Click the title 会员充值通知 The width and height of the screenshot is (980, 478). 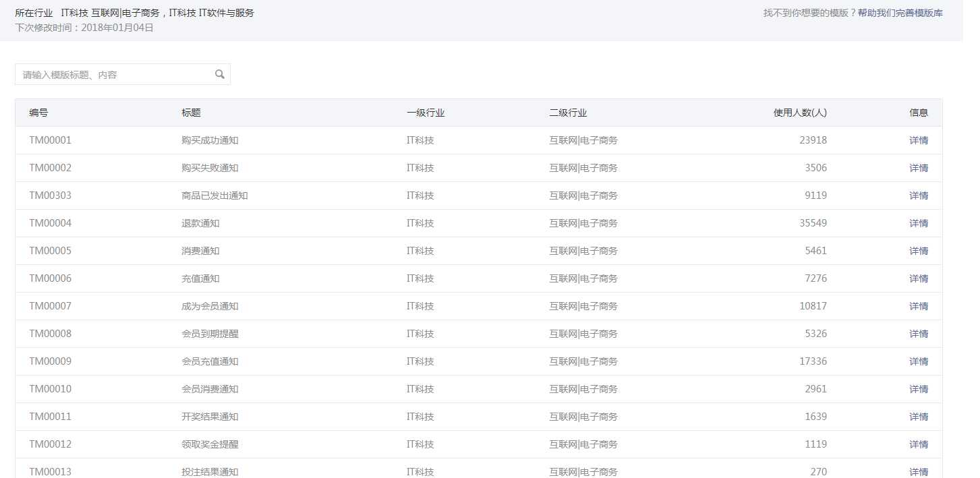click(x=210, y=361)
